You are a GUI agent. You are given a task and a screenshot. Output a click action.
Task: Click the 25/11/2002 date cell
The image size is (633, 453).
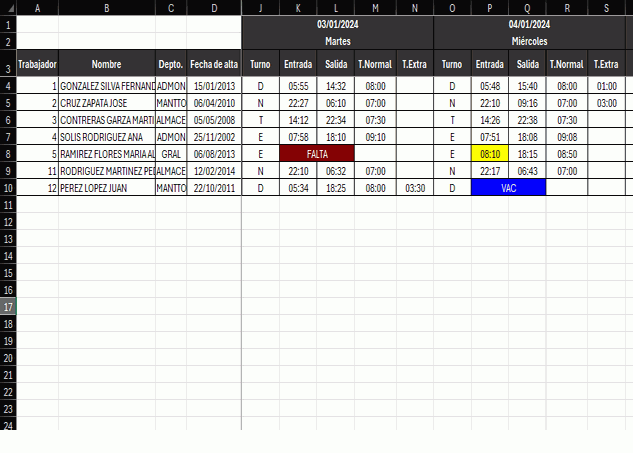(x=214, y=137)
